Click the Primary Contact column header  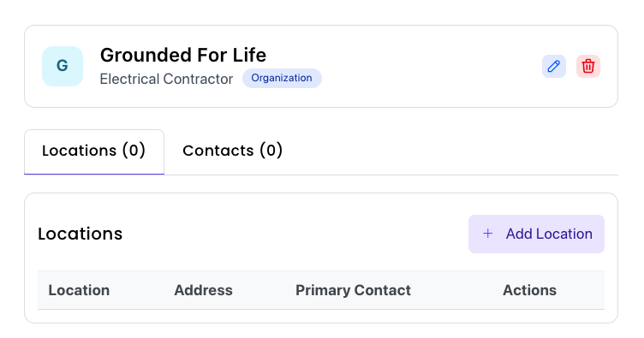coord(353,290)
